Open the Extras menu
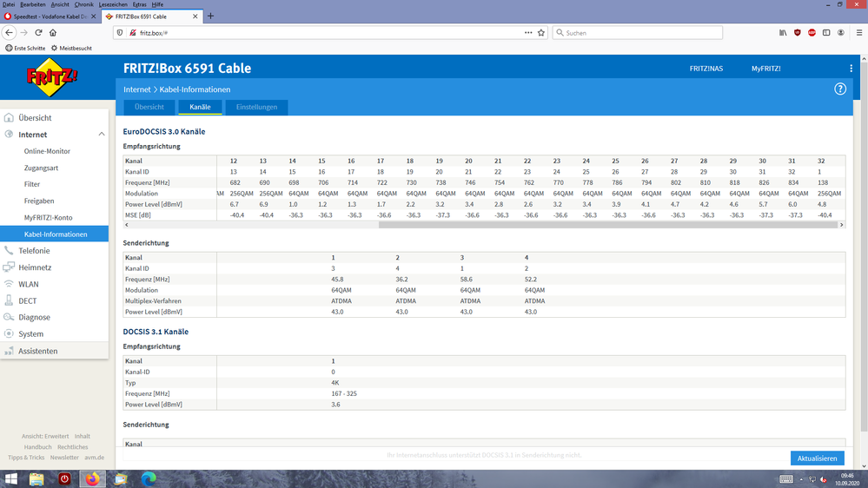The width and height of the screenshot is (868, 488). pyautogui.click(x=140, y=4)
